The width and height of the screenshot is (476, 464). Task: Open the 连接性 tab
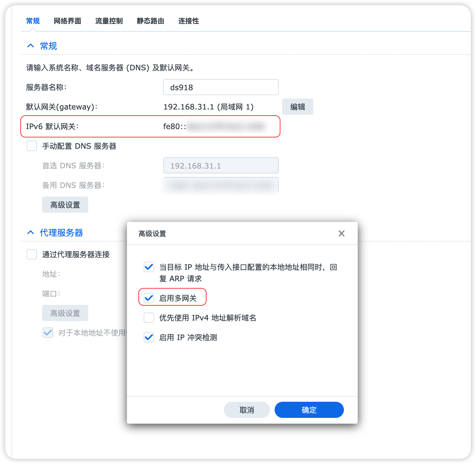pyautogui.click(x=188, y=21)
